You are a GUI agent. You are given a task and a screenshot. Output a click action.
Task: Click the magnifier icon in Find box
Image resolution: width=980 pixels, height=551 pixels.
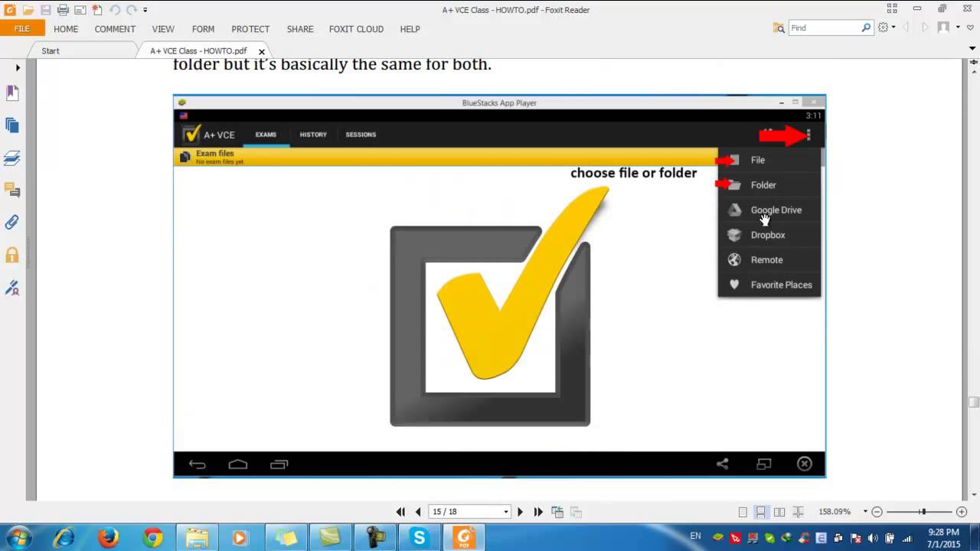866,28
